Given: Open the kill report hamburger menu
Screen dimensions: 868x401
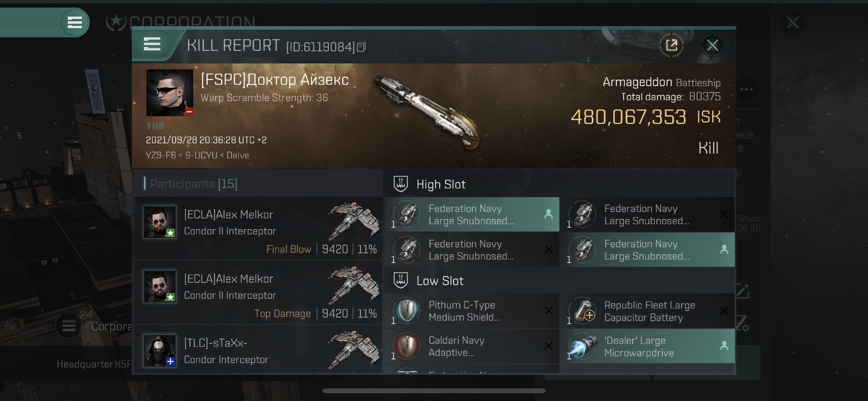Looking at the screenshot, I should [152, 45].
